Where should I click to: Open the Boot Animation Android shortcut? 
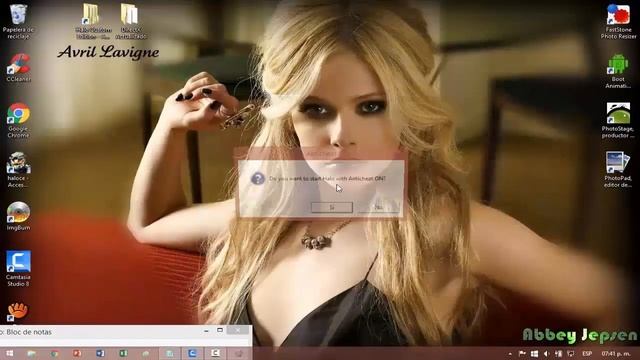(x=618, y=71)
